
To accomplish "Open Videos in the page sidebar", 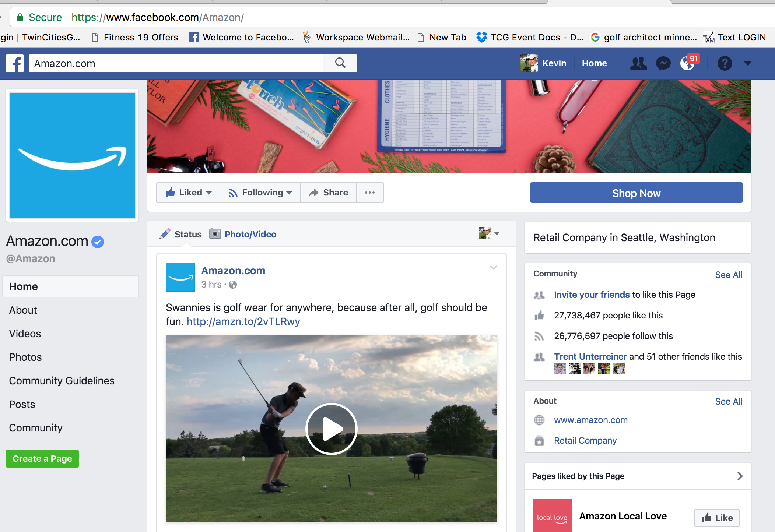I will coord(25,334).
